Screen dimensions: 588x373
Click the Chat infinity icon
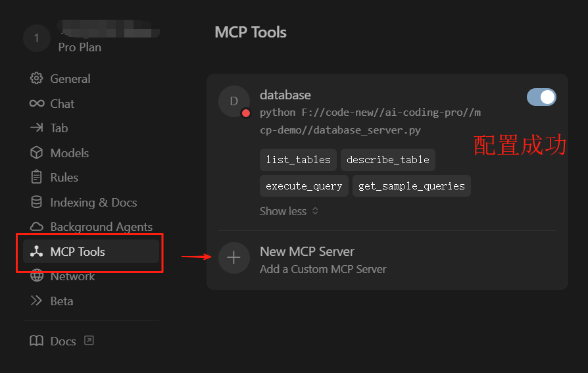pos(37,104)
